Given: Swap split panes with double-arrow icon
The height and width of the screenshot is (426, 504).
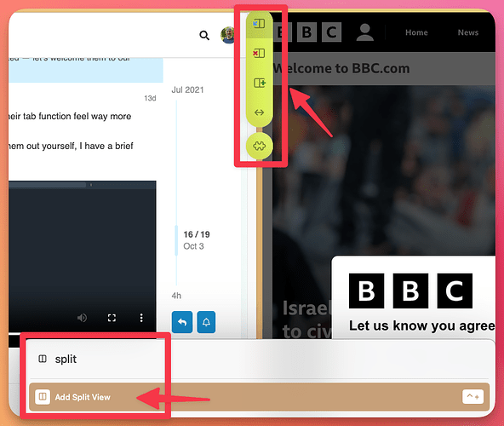Looking at the screenshot, I should (x=259, y=112).
